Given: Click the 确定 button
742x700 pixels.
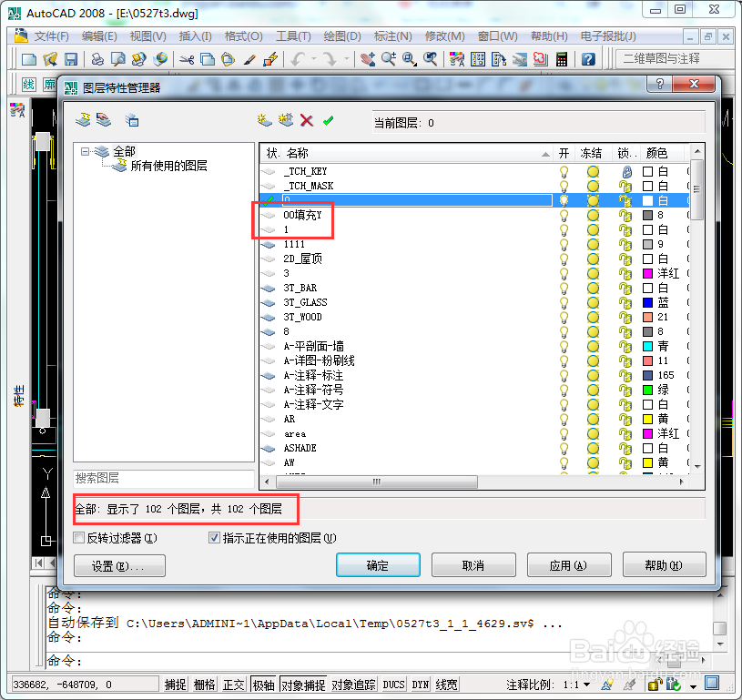Looking at the screenshot, I should [377, 564].
